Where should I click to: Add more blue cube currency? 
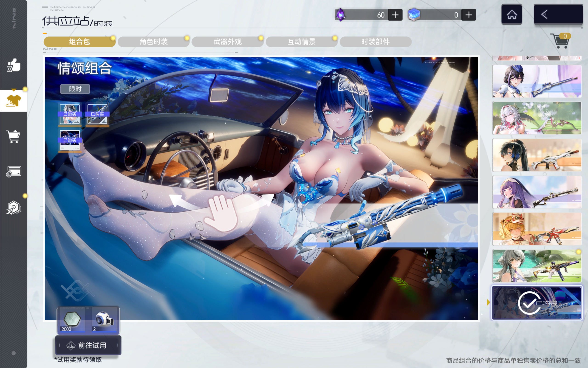(469, 15)
